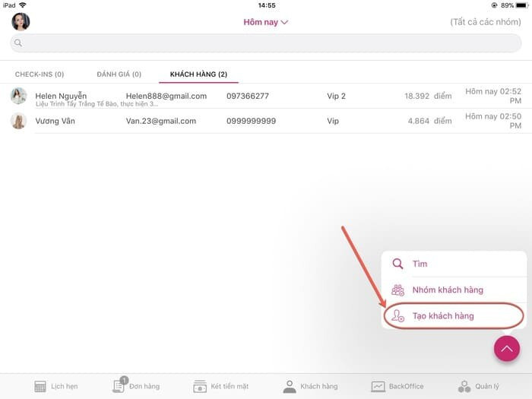Image resolution: width=532 pixels, height=399 pixels.
Task: Click inside the search input field
Action: pyautogui.click(x=266, y=43)
